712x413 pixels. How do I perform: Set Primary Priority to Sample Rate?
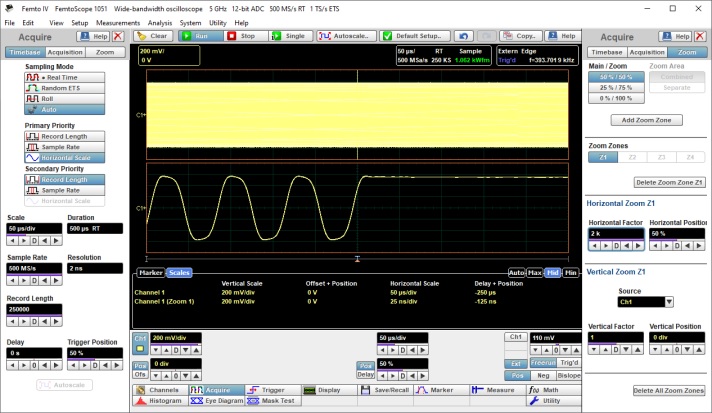tap(63, 147)
